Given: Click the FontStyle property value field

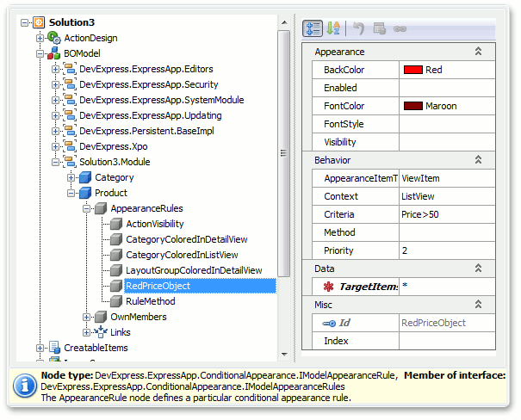Looking at the screenshot, I should pyautogui.click(x=447, y=124).
